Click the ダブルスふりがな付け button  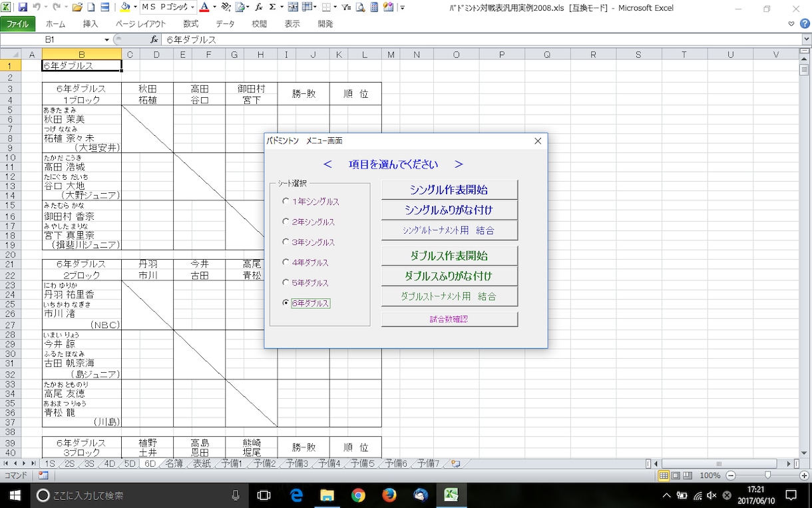point(449,276)
